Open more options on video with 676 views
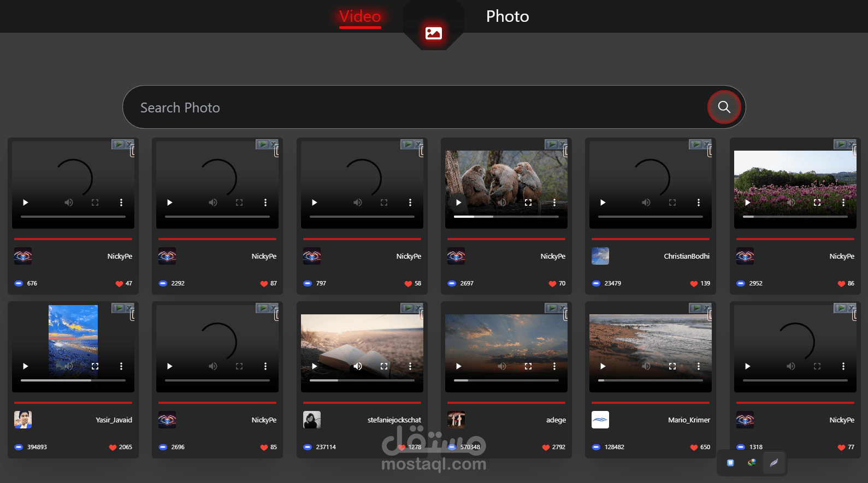This screenshot has width=868, height=483. point(121,202)
